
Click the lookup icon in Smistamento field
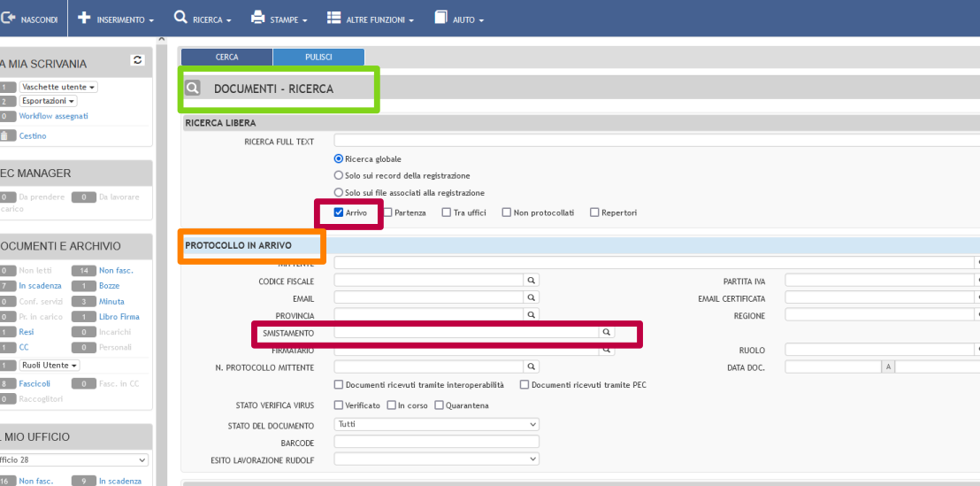coord(607,332)
